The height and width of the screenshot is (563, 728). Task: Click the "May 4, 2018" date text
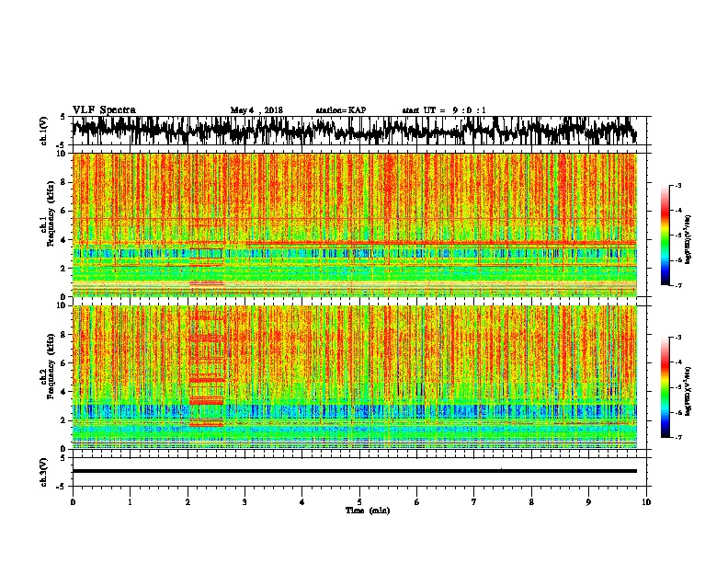(256, 110)
